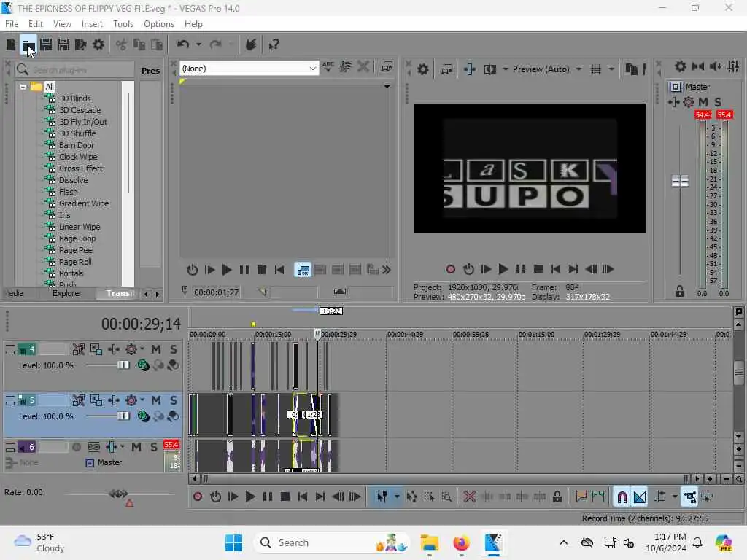Expand the Undo history dropdown arrow
747x560 pixels.
198,44
